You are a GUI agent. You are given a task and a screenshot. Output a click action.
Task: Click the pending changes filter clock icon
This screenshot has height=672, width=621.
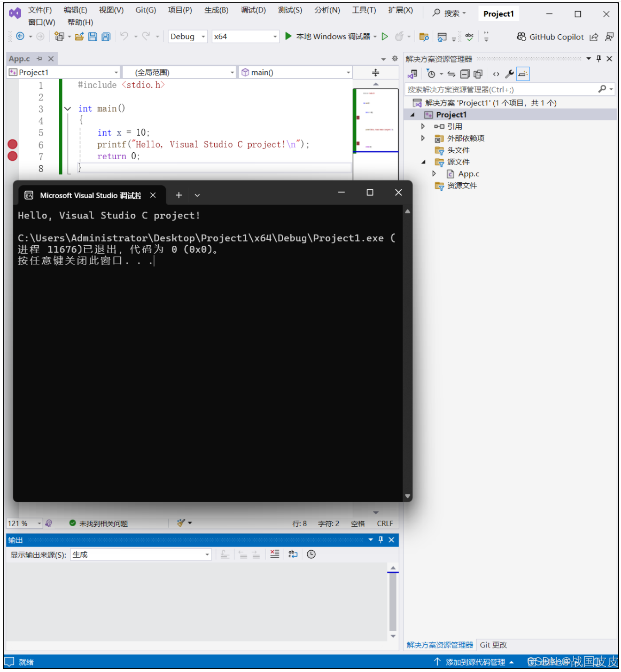coord(431,74)
